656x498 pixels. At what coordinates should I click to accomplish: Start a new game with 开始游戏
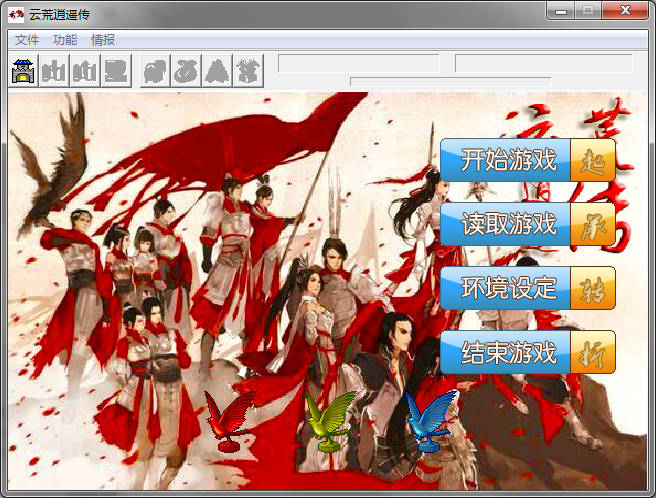click(528, 160)
